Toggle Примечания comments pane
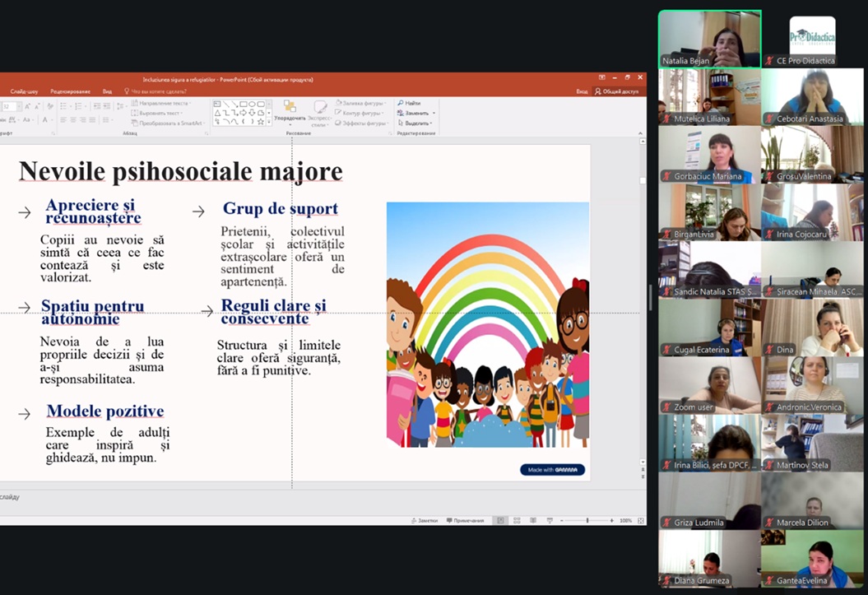Viewport: 868px width, 595px height. 466,521
